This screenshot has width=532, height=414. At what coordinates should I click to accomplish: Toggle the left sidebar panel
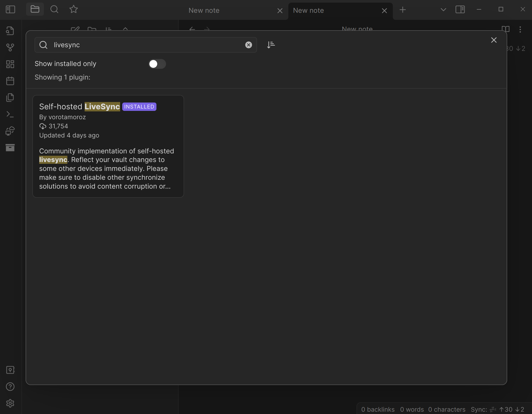click(10, 10)
